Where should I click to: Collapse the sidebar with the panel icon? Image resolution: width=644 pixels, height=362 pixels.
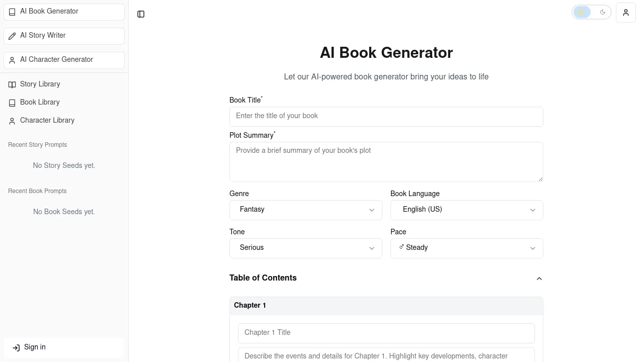pos(141,14)
